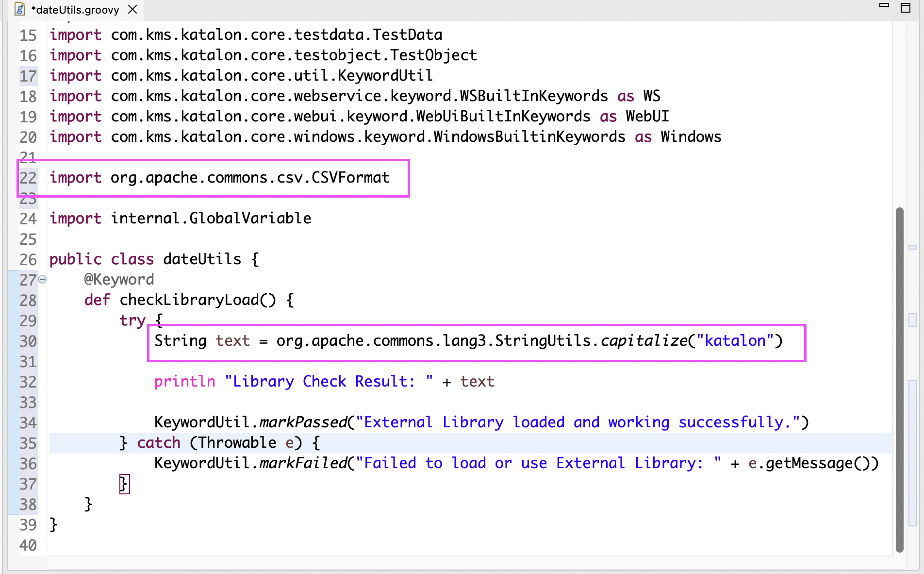Click the highlighted CSVFormat import statement
924x574 pixels.
point(218,178)
